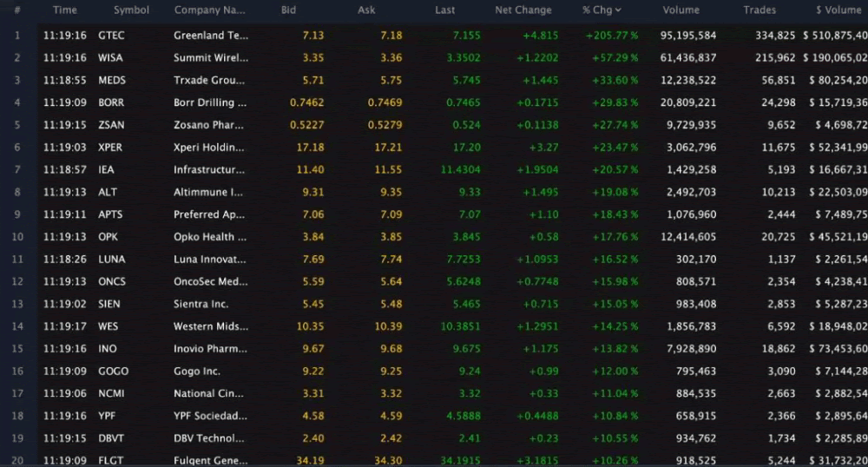The image size is (868, 467).
Task: Select the NCMI symbol
Action: pyautogui.click(x=111, y=393)
